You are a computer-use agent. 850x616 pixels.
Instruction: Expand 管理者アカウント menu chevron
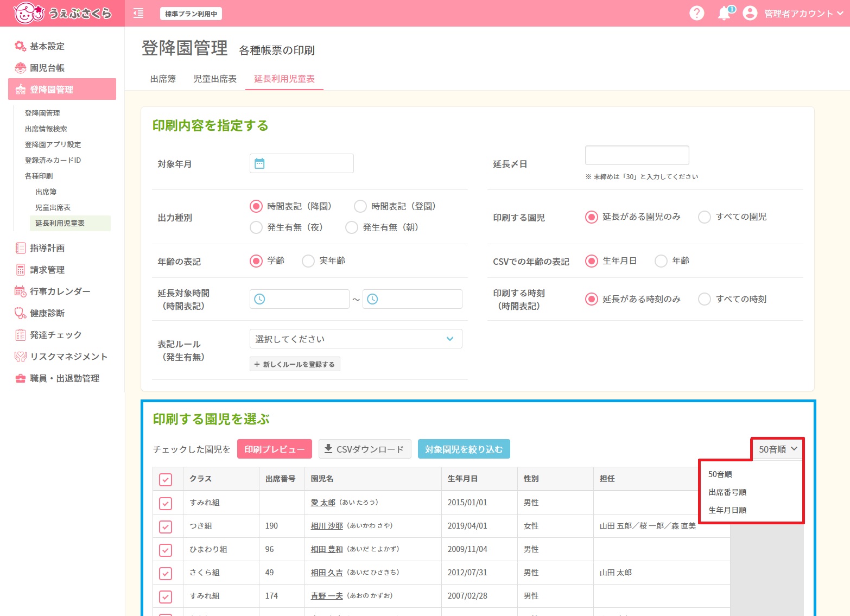click(x=840, y=13)
